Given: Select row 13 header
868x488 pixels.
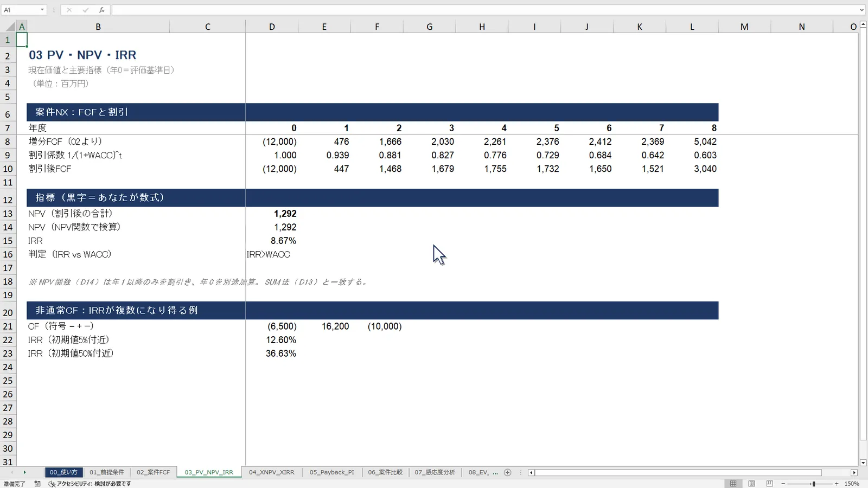Looking at the screenshot, I should (8, 214).
